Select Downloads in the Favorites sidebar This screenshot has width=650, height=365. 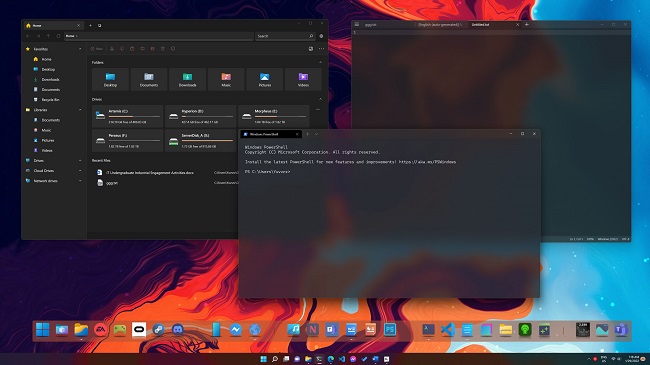coord(50,79)
